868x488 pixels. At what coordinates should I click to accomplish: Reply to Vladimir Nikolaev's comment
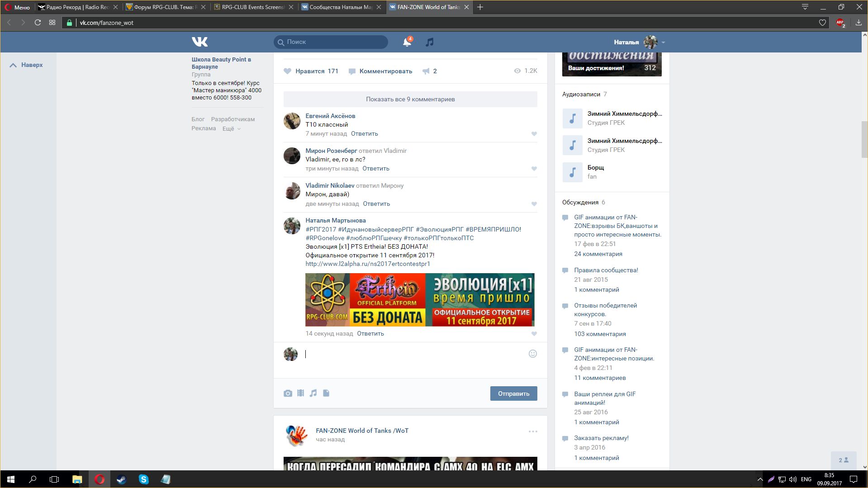(x=376, y=204)
